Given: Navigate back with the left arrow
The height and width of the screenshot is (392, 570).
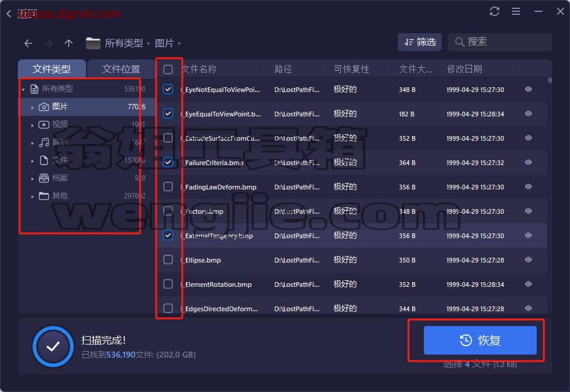Looking at the screenshot, I should point(28,43).
